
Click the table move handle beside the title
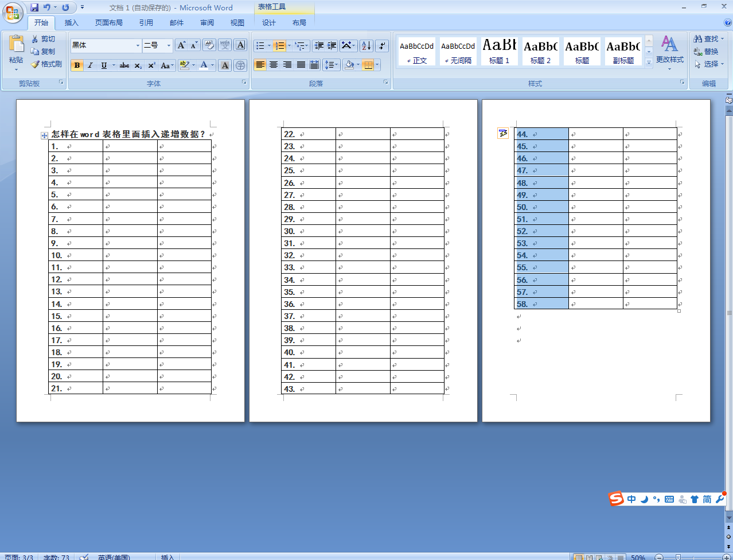pyautogui.click(x=44, y=135)
